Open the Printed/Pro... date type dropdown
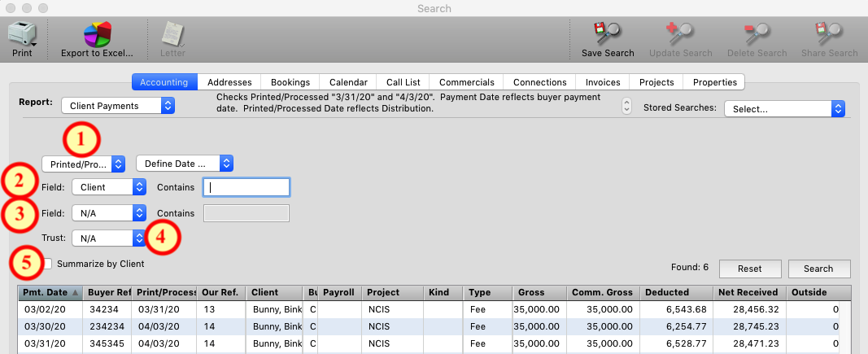868x354 pixels. [x=84, y=164]
